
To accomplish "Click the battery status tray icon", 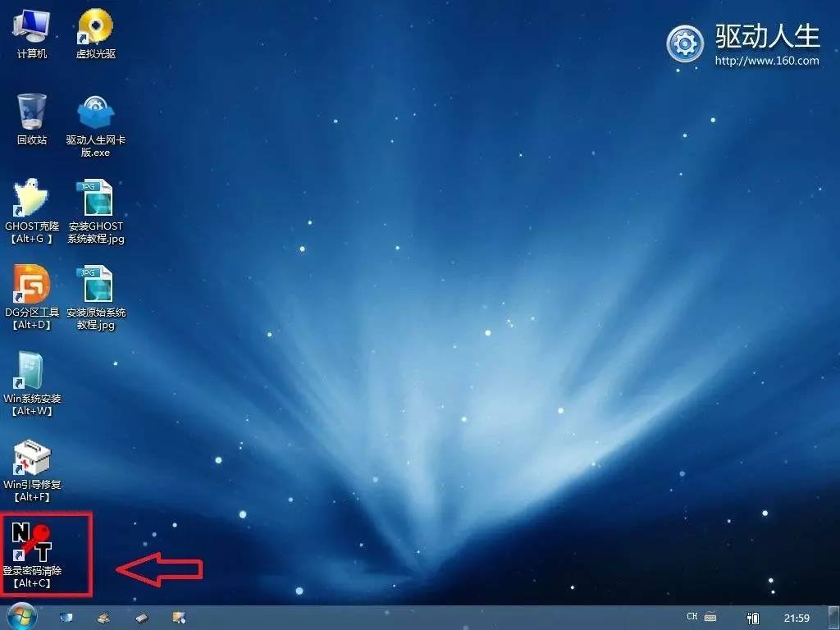I will (753, 617).
